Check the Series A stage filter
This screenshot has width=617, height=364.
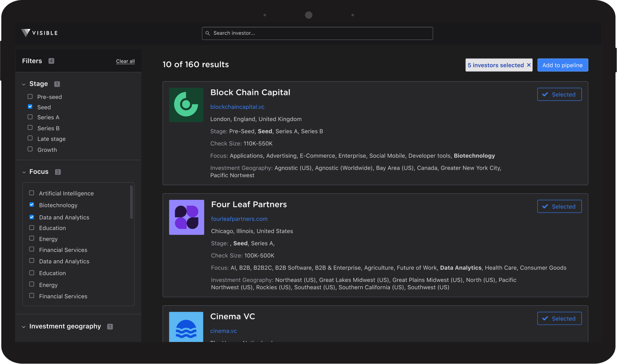pos(30,117)
